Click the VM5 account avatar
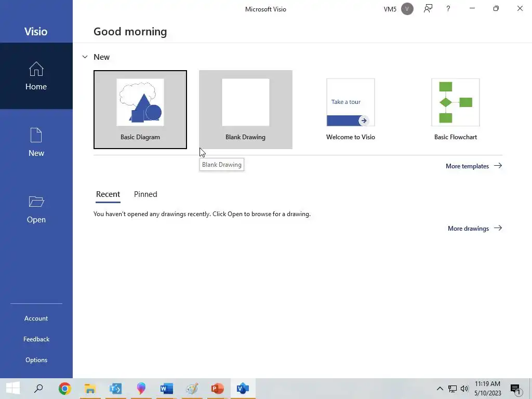The width and height of the screenshot is (532, 399). click(x=407, y=9)
